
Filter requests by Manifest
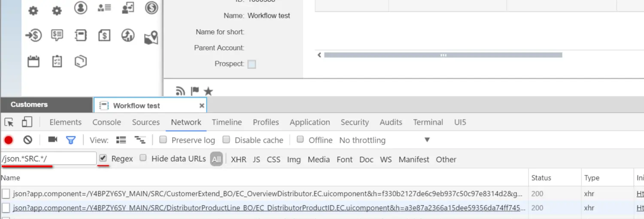(x=414, y=159)
